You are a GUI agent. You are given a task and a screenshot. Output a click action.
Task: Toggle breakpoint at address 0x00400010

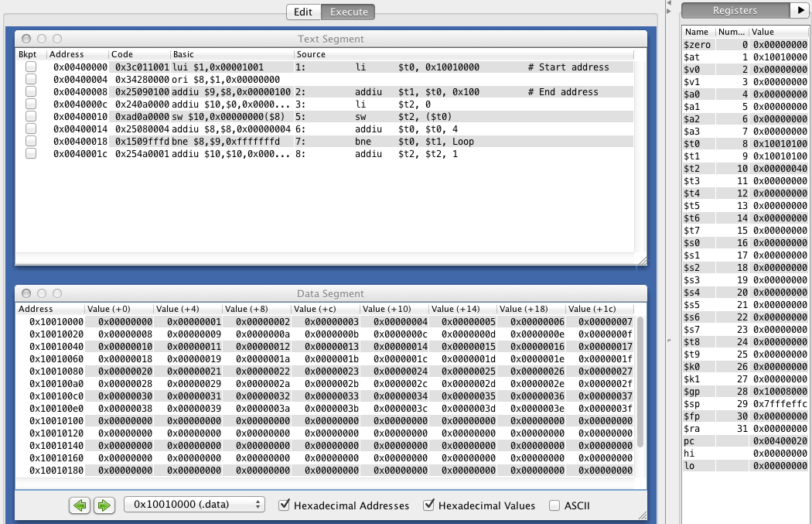(x=31, y=117)
